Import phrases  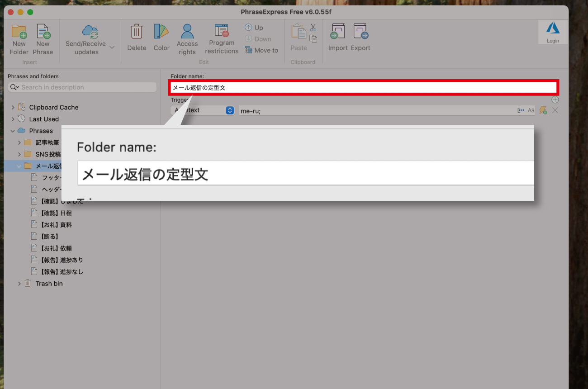tap(338, 38)
